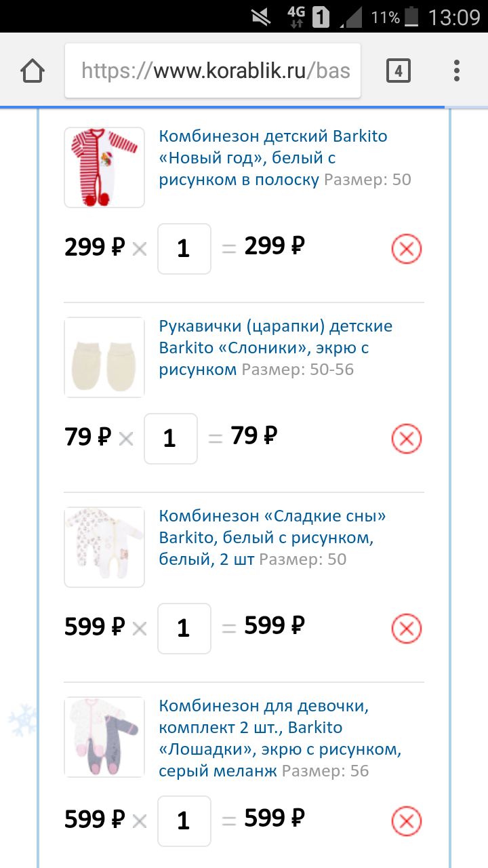
Task: Tap the browser home icon
Action: [33, 71]
